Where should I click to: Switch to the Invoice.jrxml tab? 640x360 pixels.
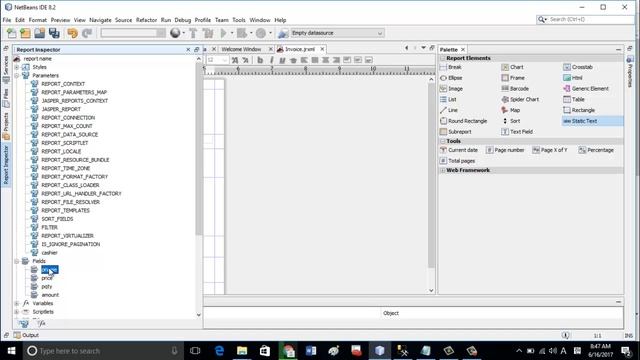coord(300,49)
